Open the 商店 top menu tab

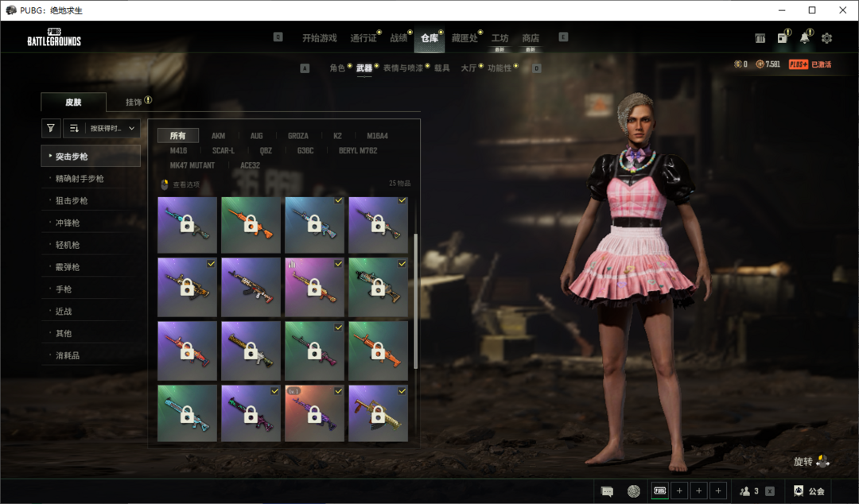(x=531, y=38)
